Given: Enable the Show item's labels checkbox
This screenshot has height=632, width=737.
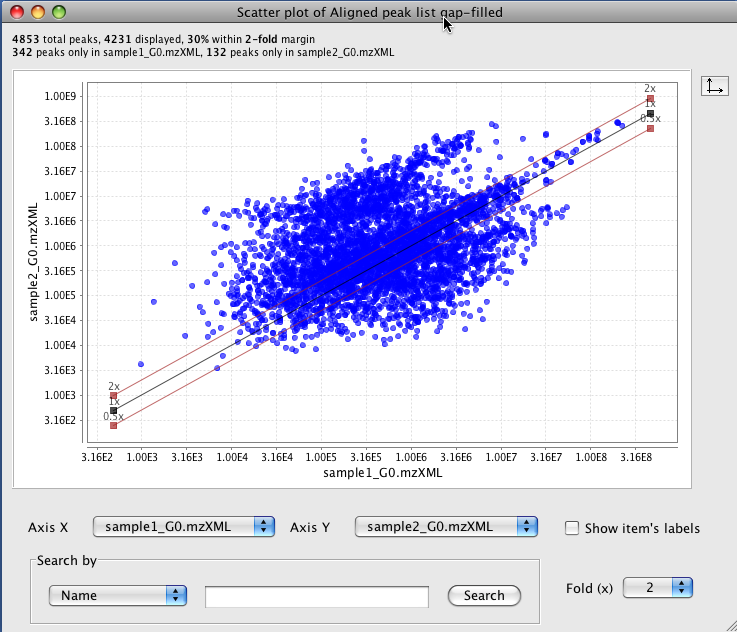Looking at the screenshot, I should click(x=572, y=528).
